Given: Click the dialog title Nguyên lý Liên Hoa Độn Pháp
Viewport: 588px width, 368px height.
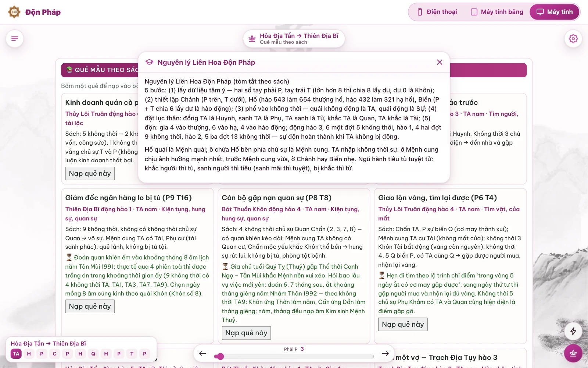Looking at the screenshot, I should [206, 62].
